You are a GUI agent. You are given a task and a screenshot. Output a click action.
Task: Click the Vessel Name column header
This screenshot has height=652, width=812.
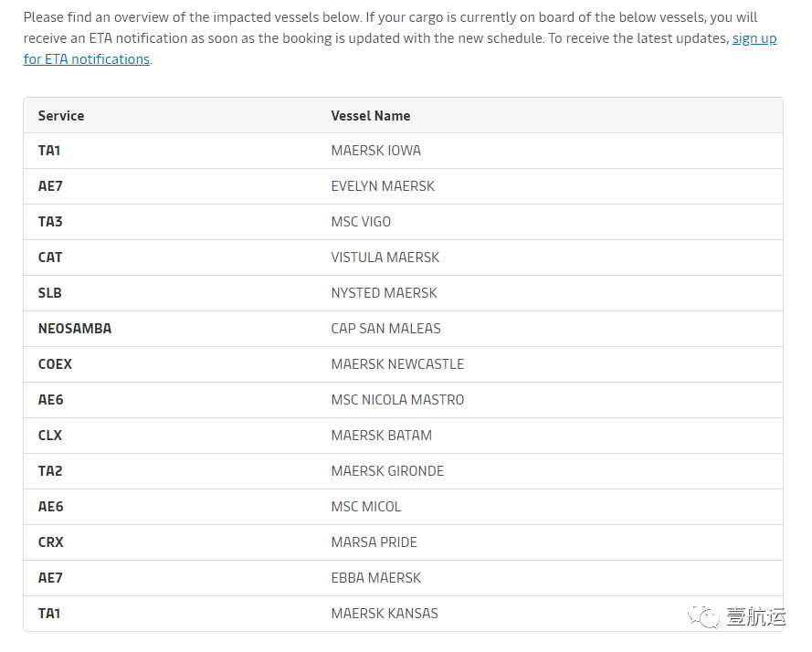click(371, 116)
